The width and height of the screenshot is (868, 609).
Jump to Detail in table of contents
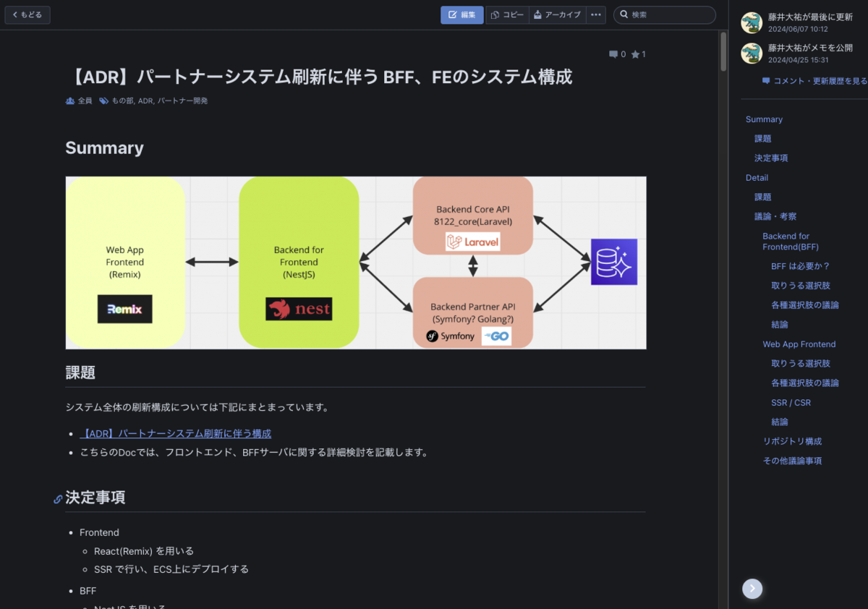pos(757,178)
